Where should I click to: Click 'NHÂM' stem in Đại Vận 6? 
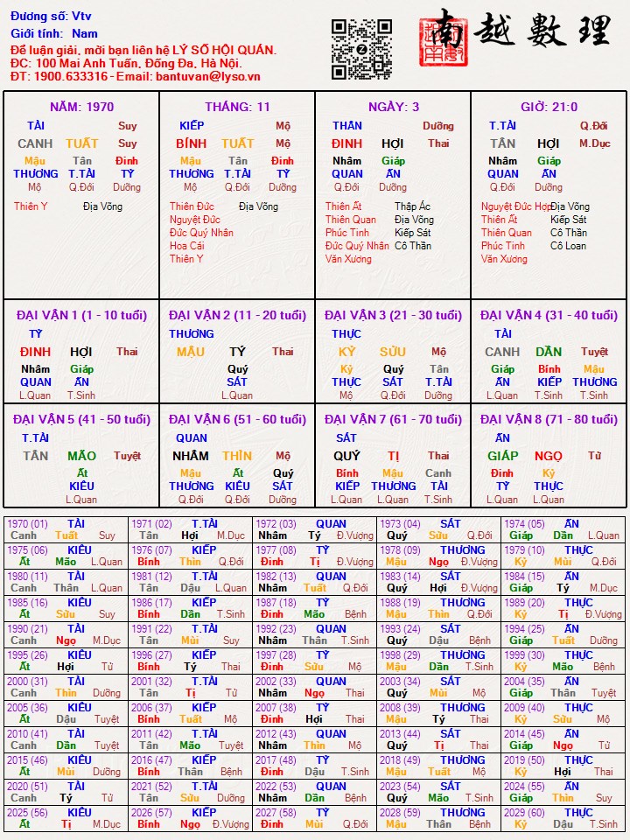191,456
